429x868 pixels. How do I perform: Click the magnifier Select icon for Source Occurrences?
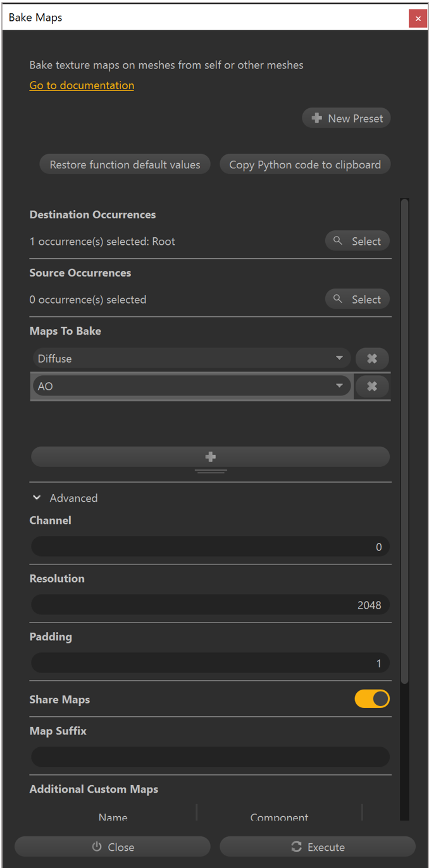337,299
